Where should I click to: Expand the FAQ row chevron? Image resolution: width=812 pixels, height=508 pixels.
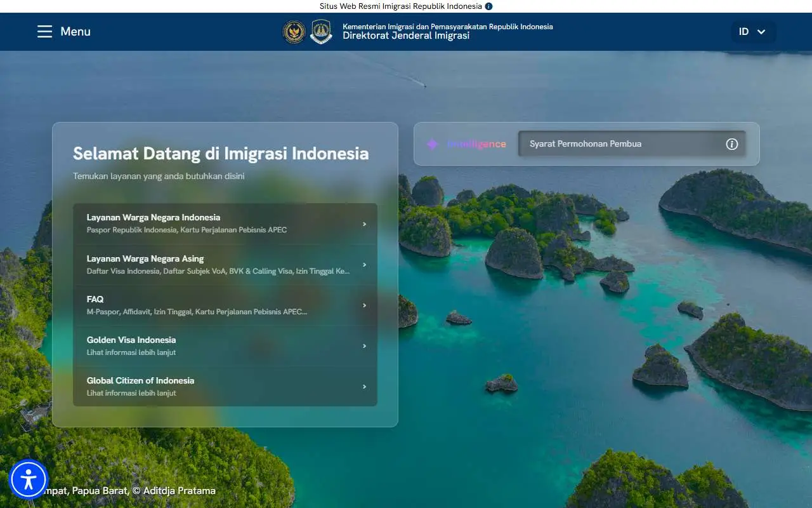(364, 305)
